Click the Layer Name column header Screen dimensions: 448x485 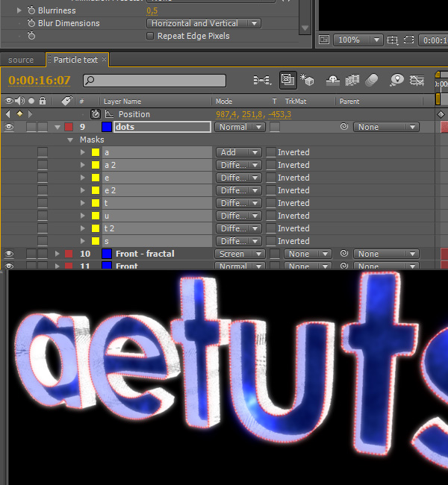click(x=122, y=101)
